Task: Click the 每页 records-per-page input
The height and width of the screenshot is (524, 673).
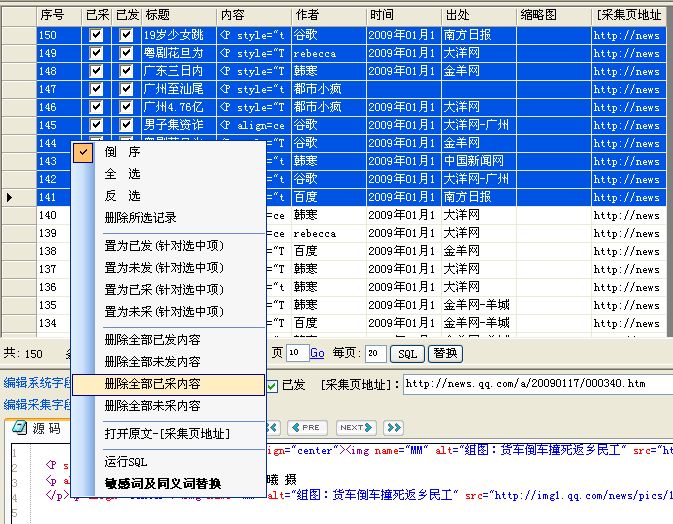Action: (376, 354)
